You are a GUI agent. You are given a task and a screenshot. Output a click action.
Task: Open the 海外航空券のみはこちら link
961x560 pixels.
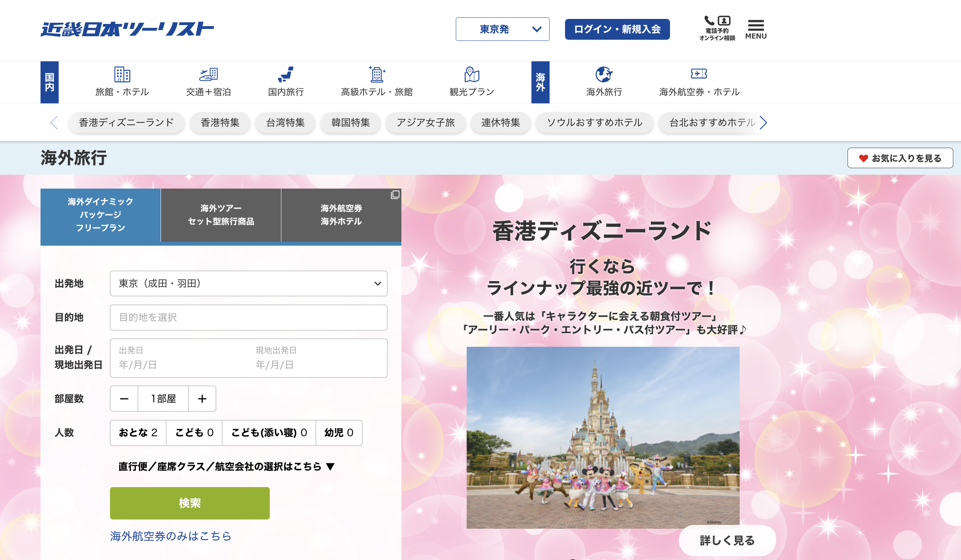pos(171,536)
